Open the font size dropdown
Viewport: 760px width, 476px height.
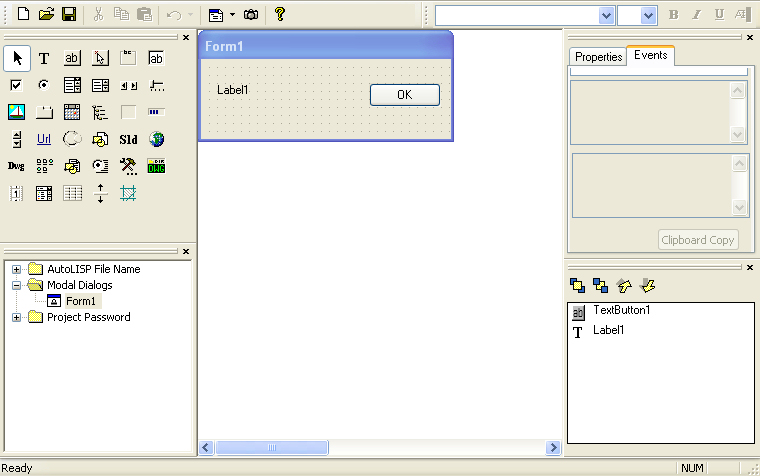pyautogui.click(x=649, y=16)
